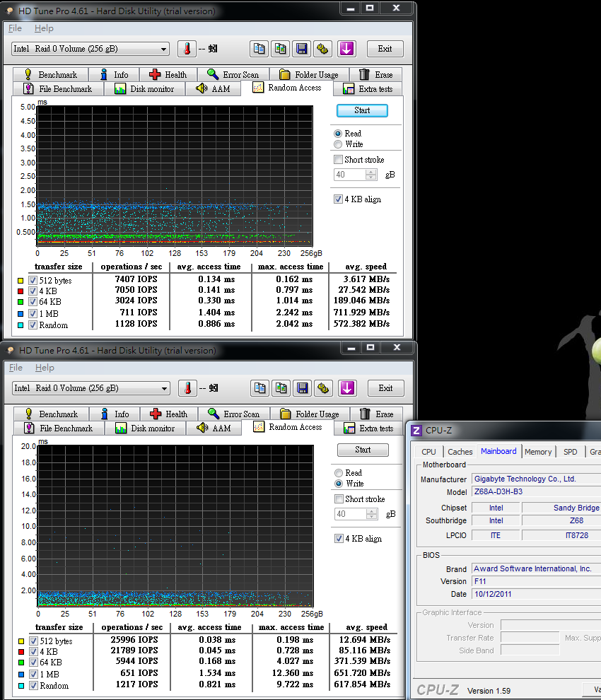601x700 pixels.
Task: Open the SPD tab in CPU-Z
Action: click(570, 452)
